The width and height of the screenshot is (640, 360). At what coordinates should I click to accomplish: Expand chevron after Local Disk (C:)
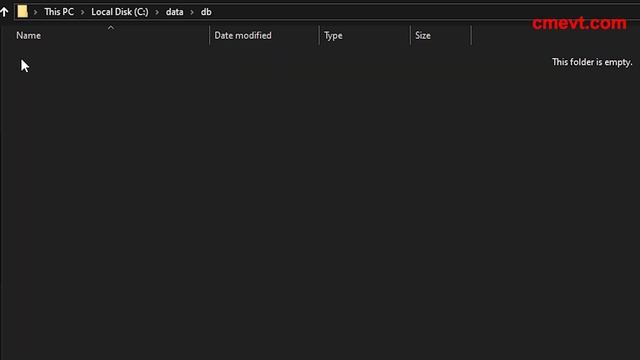click(x=157, y=12)
